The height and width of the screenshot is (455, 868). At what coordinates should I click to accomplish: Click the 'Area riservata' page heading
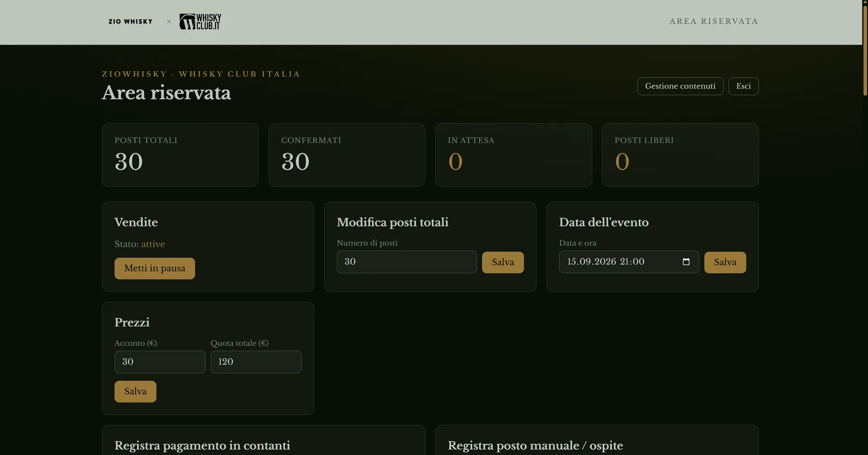(x=166, y=93)
